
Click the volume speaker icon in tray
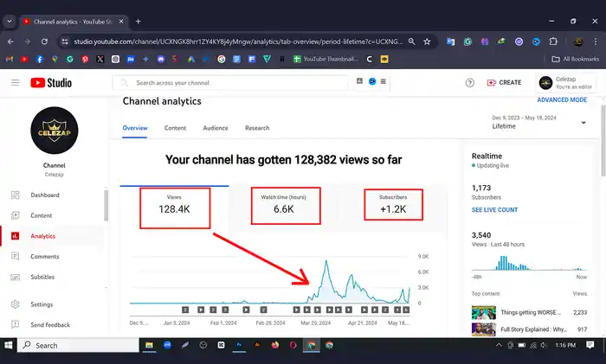pyautogui.click(x=545, y=345)
